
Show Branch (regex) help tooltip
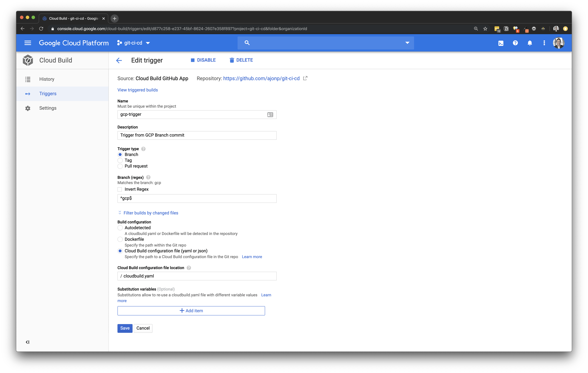click(148, 178)
